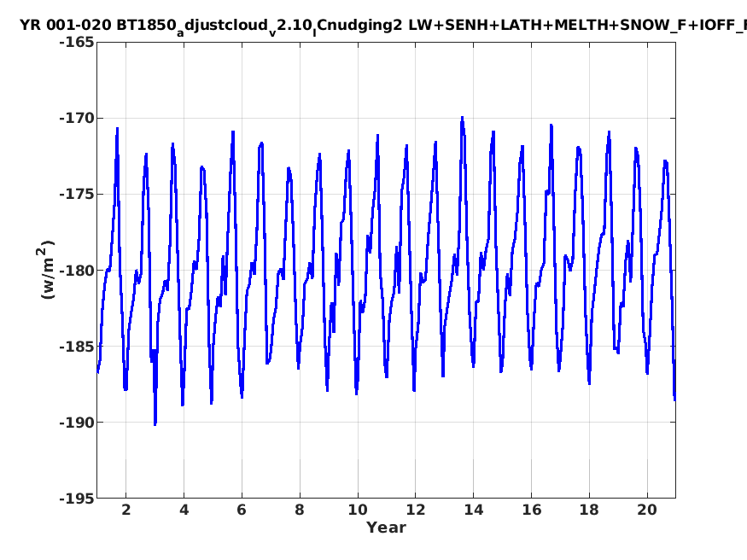Viewport: 747px width, 560px height.
Task: Click x-axis tick label '16'
Action: tap(532, 510)
